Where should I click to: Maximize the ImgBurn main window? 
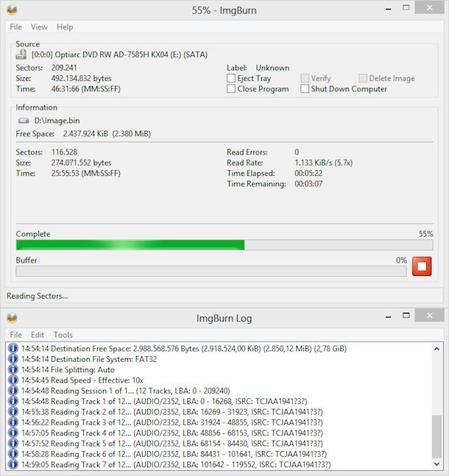[x=406, y=7]
